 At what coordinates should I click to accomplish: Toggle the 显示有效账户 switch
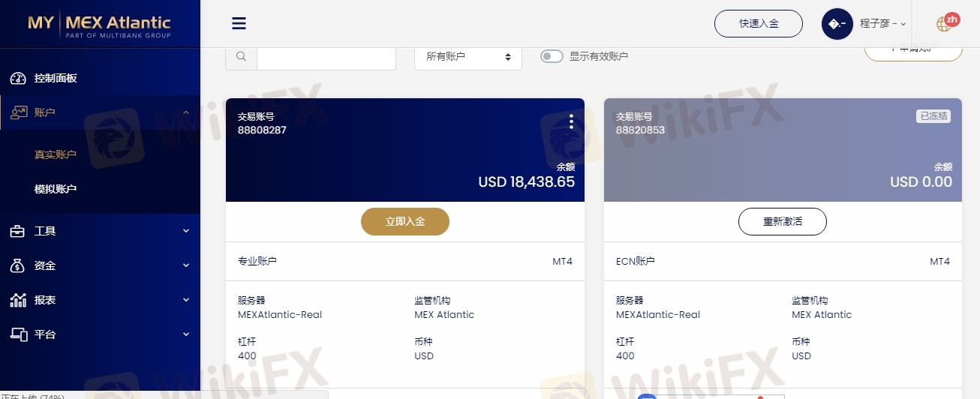(552, 56)
